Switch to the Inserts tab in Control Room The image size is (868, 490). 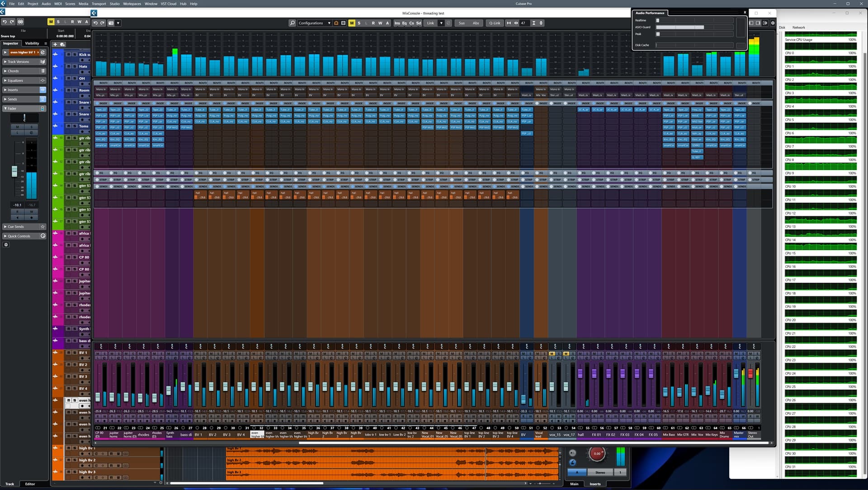click(x=595, y=484)
